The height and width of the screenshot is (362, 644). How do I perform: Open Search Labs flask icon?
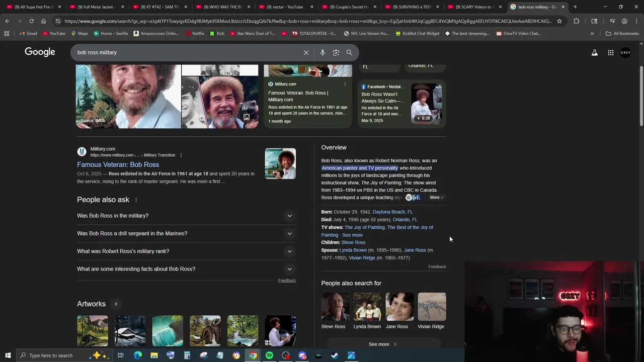[x=595, y=52]
